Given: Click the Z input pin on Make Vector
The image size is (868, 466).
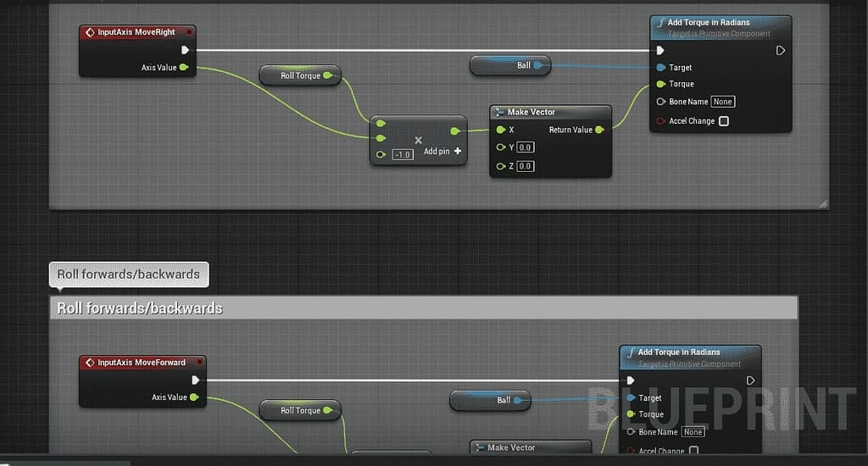Looking at the screenshot, I should [x=501, y=166].
